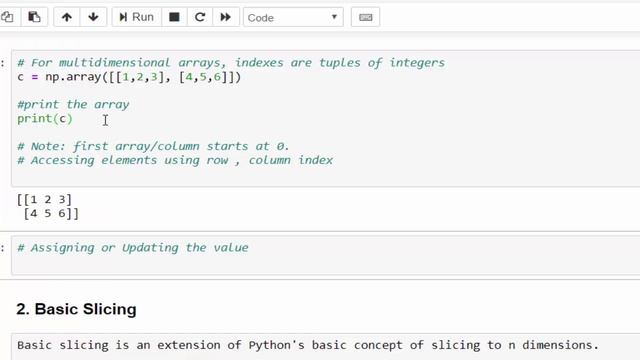Viewport: 640px width, 360px height.
Task: Click the np.array definition line in the code cell
Action: tap(129, 77)
